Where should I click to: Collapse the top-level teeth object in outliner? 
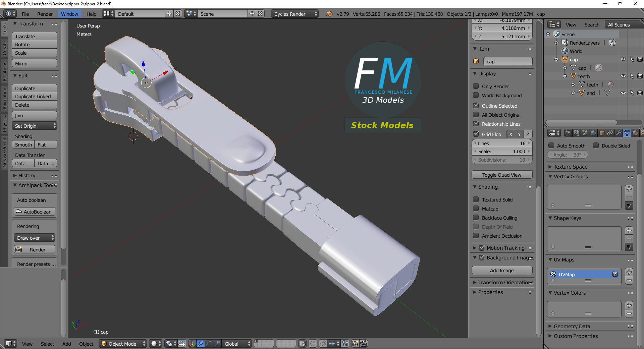pos(565,76)
